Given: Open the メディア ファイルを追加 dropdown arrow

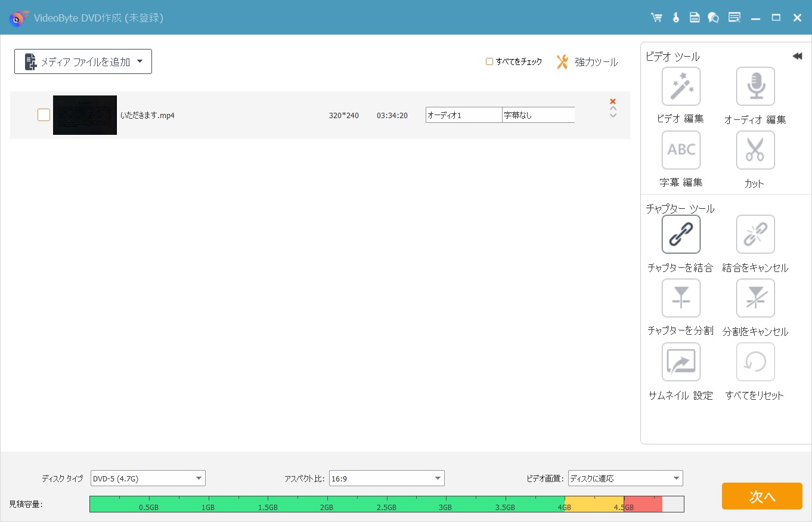Looking at the screenshot, I should coord(140,61).
